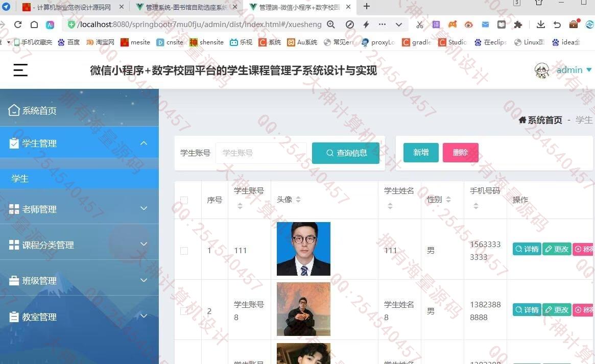
Task: Click the 学生账号 search input field
Action: tap(261, 153)
